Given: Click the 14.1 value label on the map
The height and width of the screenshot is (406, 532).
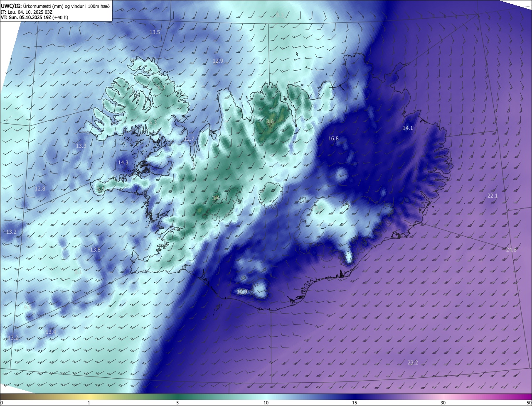Looking at the screenshot, I should pos(408,128).
